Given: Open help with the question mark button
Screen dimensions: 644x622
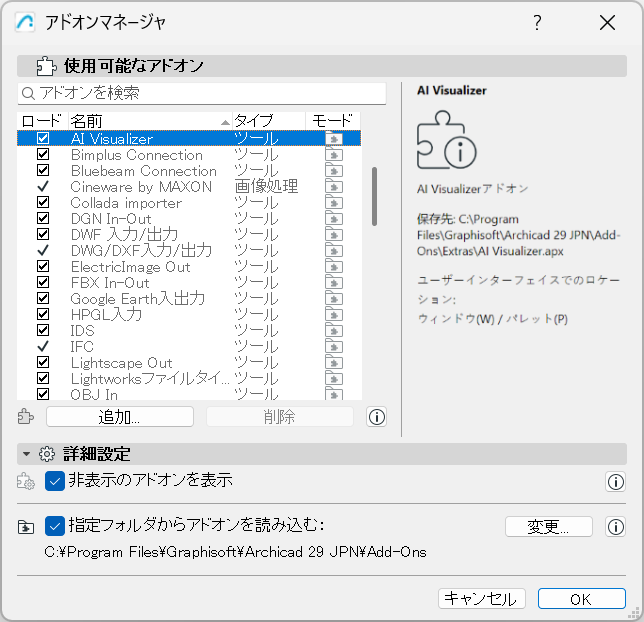Looking at the screenshot, I should pos(537,22).
